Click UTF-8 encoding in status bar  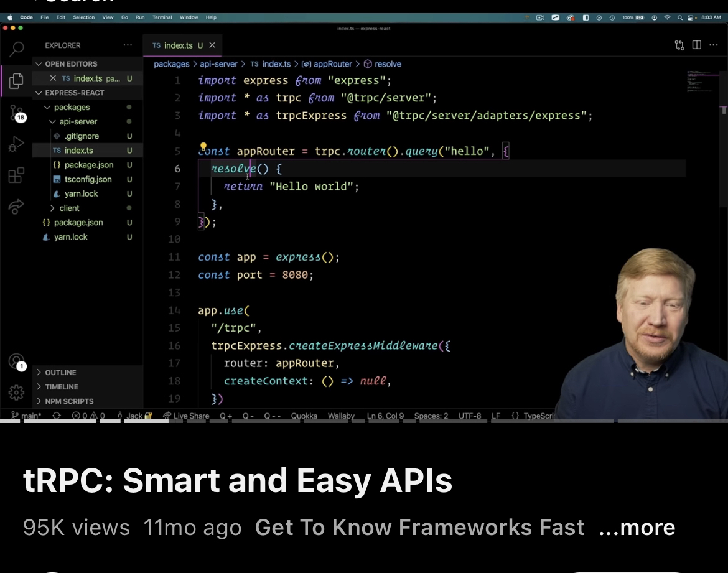point(469,416)
